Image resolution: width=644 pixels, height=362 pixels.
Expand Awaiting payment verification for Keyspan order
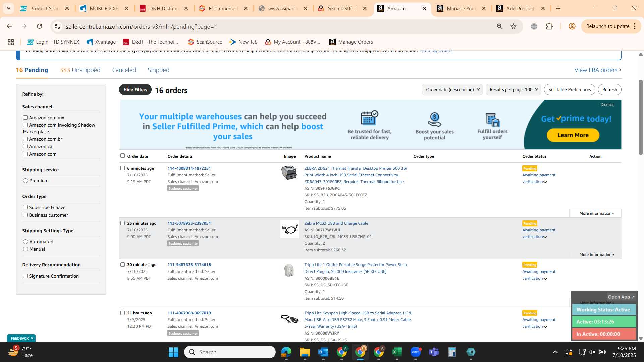click(x=539, y=323)
